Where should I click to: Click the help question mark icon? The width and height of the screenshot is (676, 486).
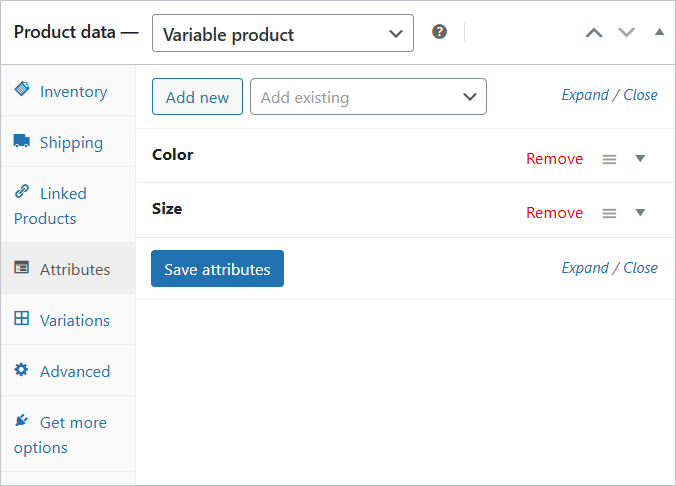pyautogui.click(x=439, y=32)
